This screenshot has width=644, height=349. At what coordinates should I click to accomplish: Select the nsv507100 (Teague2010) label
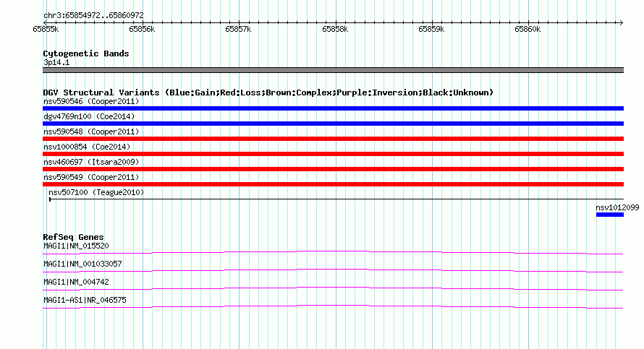96,192
